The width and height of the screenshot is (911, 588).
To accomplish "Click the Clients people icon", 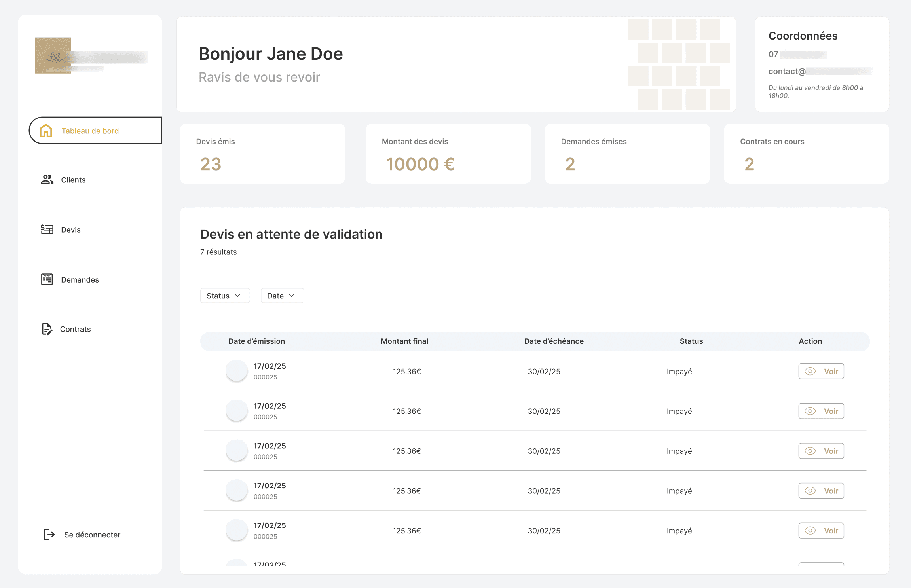I will click(x=47, y=180).
